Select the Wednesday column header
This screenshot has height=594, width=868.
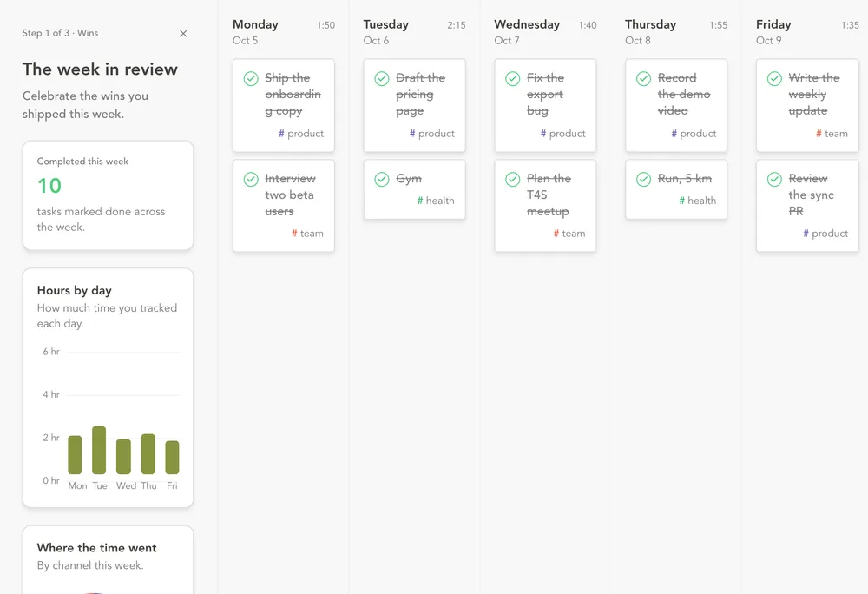[x=527, y=24]
